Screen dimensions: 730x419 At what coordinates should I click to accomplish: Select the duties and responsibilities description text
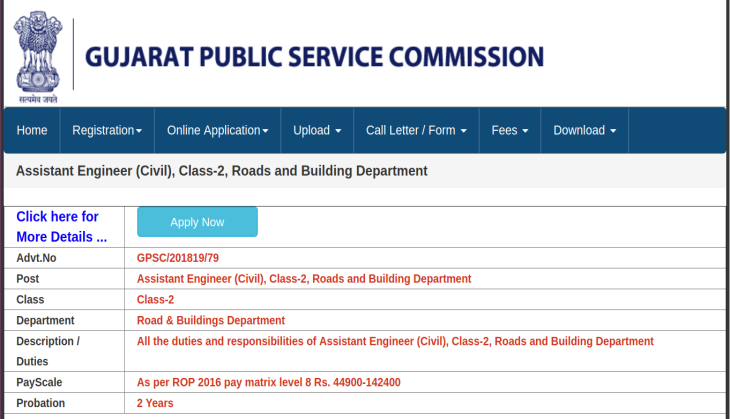click(395, 341)
